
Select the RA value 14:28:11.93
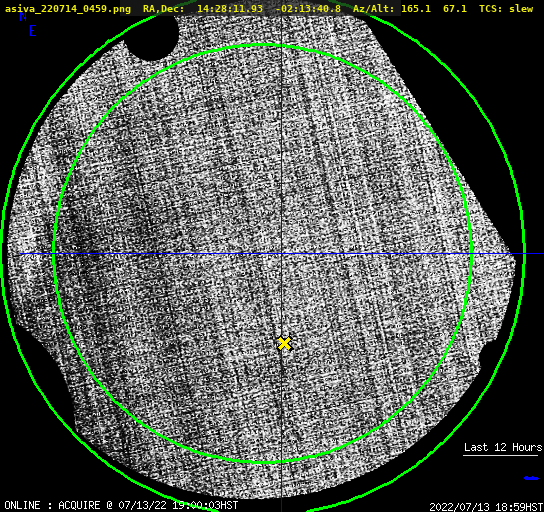pyautogui.click(x=230, y=9)
